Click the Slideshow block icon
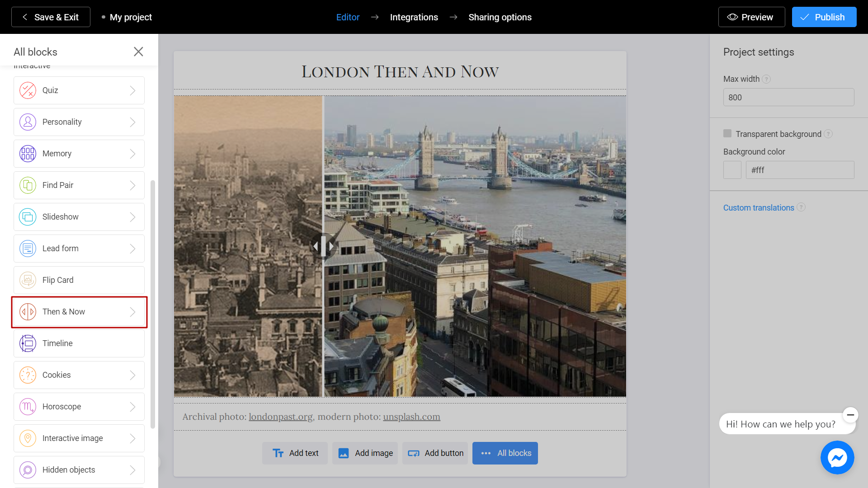Image resolution: width=868 pixels, height=488 pixels. (x=28, y=217)
